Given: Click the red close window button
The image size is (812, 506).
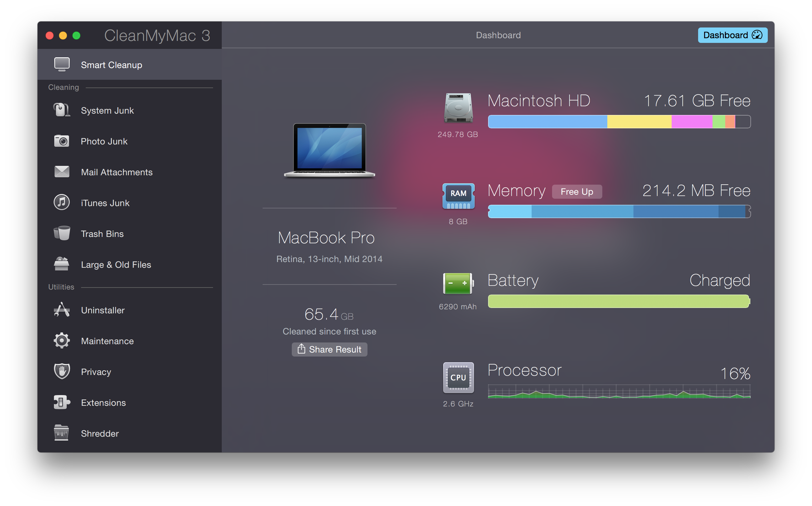Looking at the screenshot, I should (x=50, y=35).
